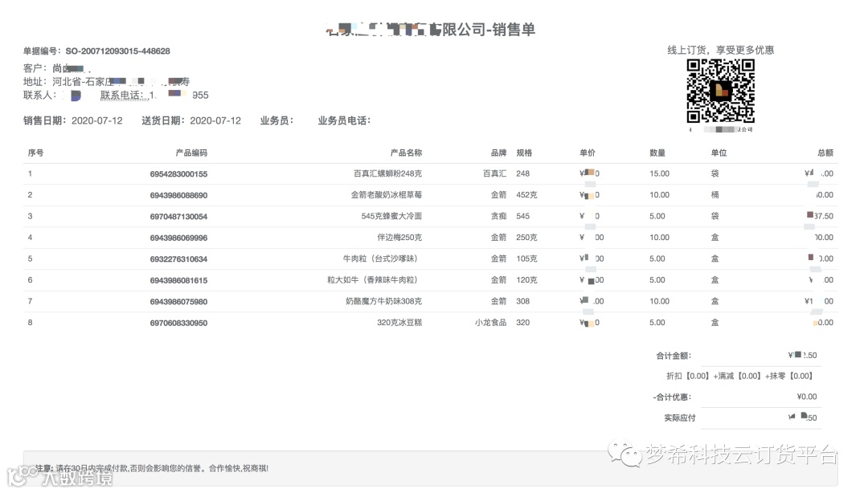Click unit 桶 in row 2
This screenshot has height=493, width=868.
tap(715, 195)
